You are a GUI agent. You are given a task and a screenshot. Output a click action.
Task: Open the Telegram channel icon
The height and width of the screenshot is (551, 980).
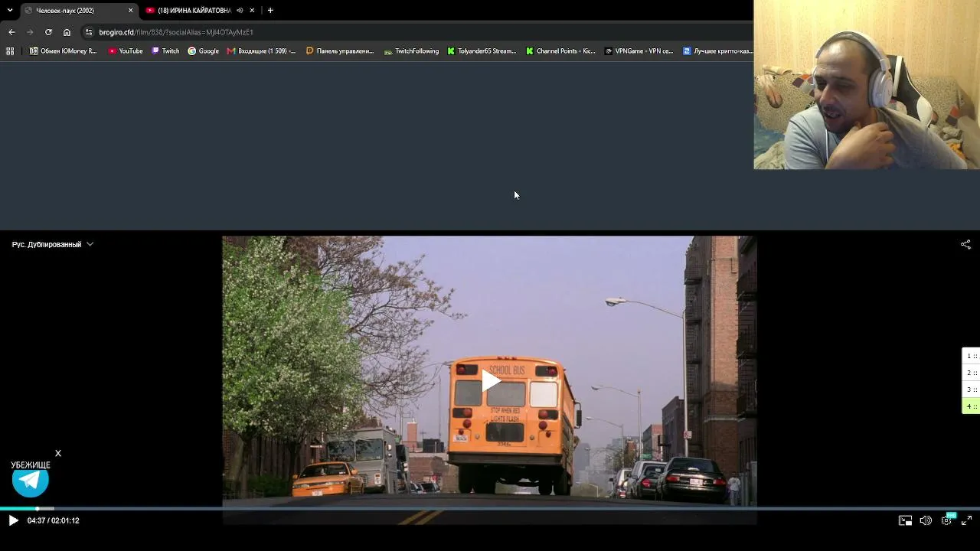31,480
